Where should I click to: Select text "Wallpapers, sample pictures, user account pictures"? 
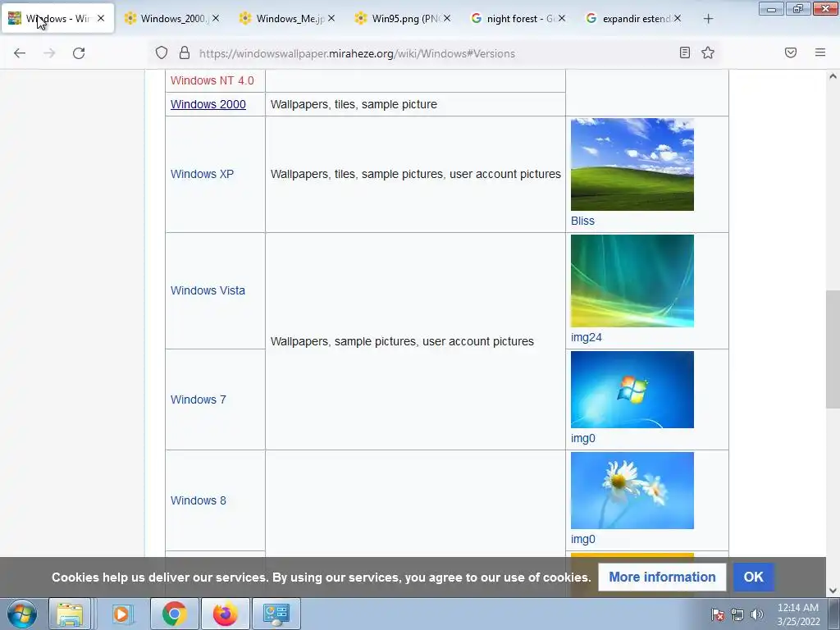pyautogui.click(x=402, y=341)
